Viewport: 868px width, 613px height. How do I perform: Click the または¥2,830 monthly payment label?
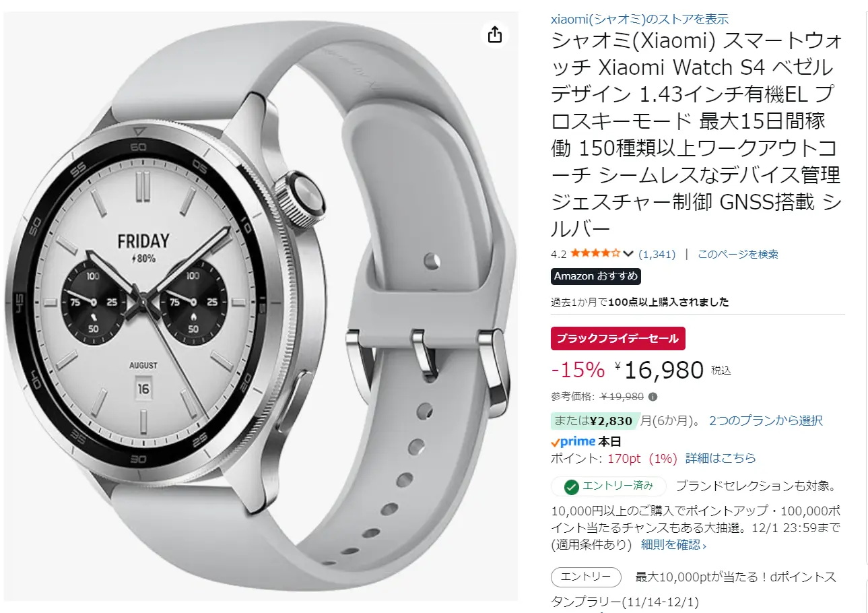point(594,421)
